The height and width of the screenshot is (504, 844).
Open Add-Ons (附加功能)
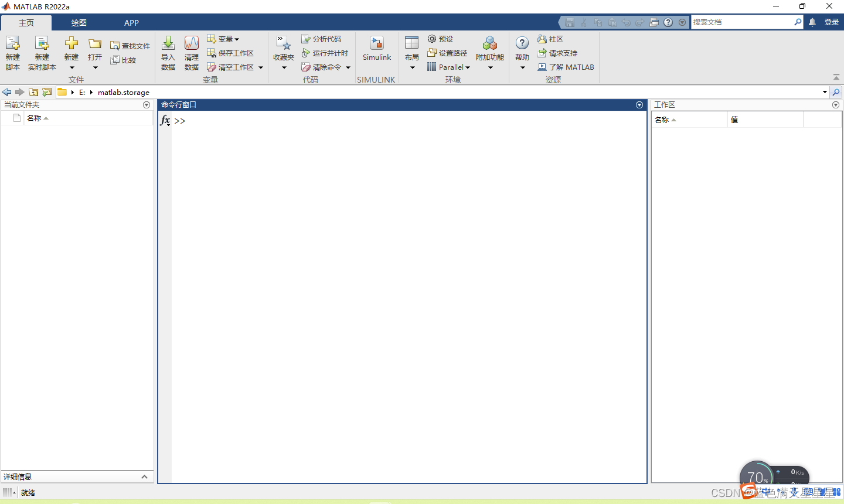click(x=490, y=53)
